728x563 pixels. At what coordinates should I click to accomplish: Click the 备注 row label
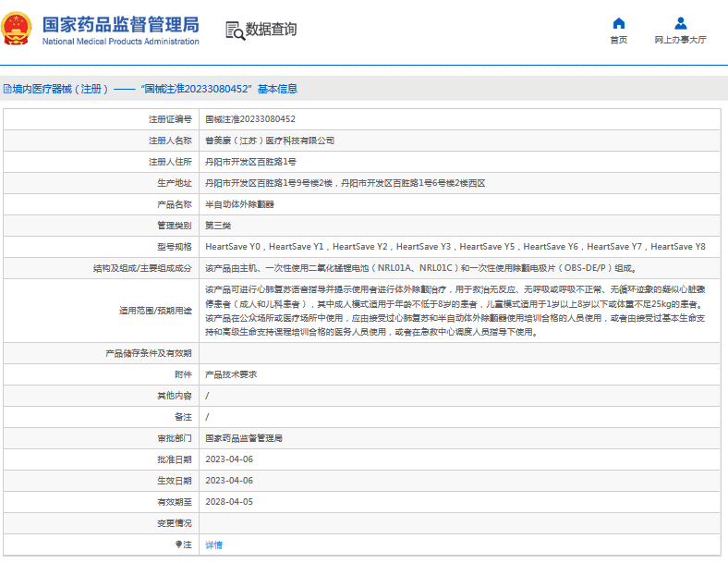tap(183, 417)
